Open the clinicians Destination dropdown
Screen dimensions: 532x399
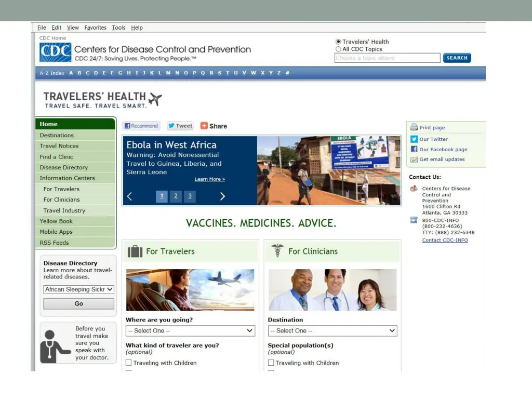[332, 331]
